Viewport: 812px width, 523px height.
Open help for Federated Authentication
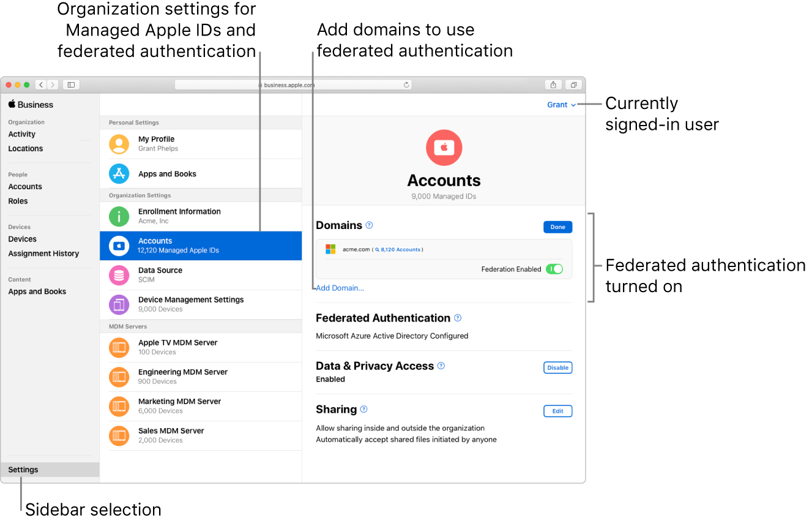458,318
